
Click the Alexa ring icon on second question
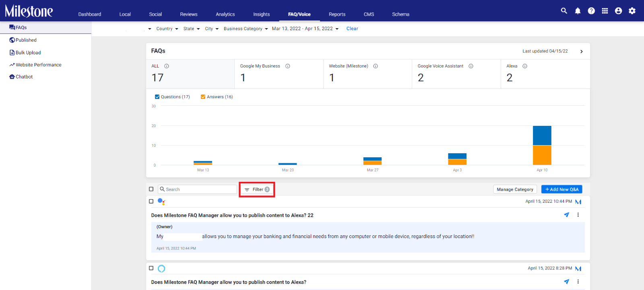(x=161, y=268)
